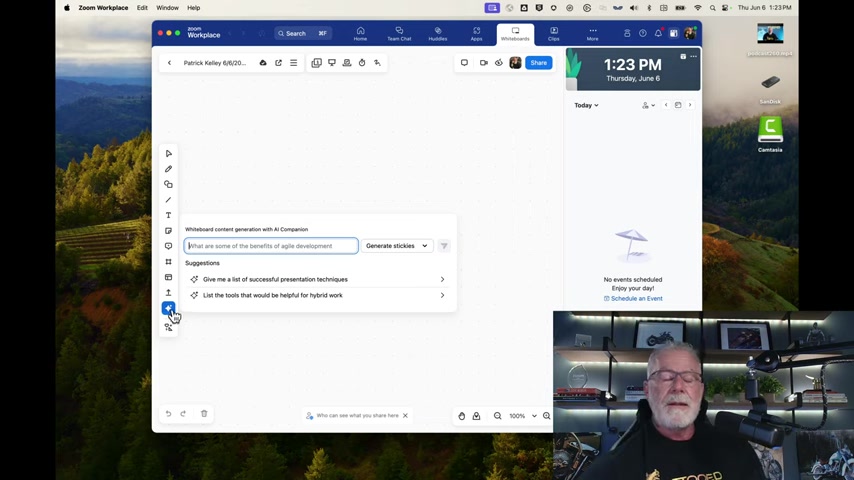Zoom in with the plus magnifier
854x480 pixels.
click(546, 416)
